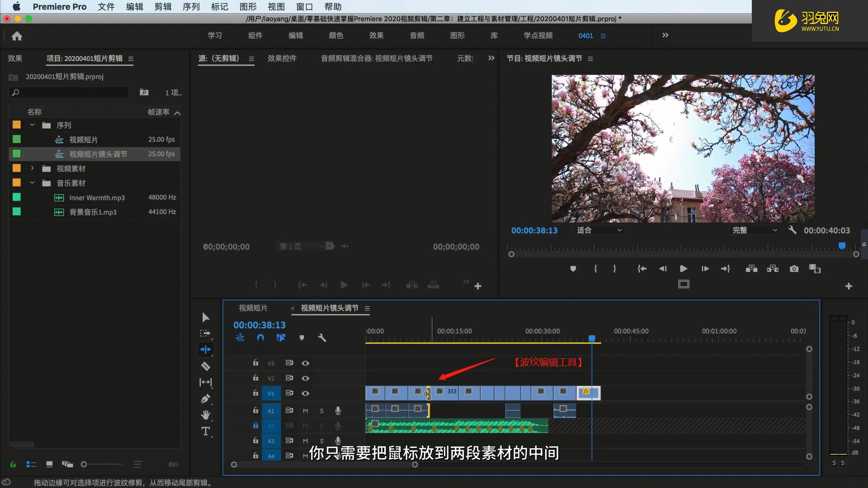The width and height of the screenshot is (868, 488).
Task: Open the 完整 playback resolution dropdown
Action: click(x=755, y=230)
